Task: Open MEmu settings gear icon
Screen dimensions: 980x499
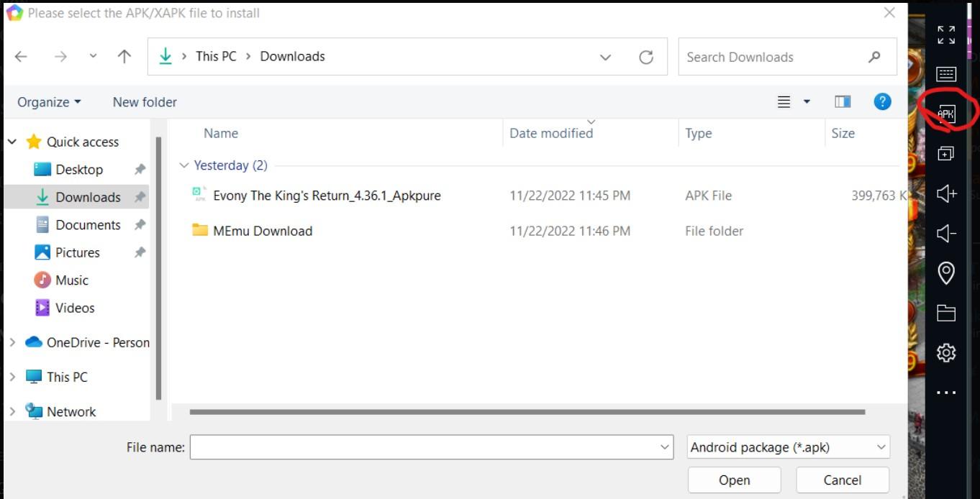Action: (946, 352)
